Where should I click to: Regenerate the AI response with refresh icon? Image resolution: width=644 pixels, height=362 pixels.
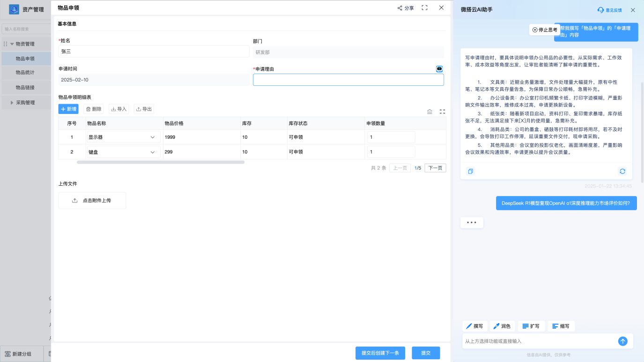tap(622, 171)
